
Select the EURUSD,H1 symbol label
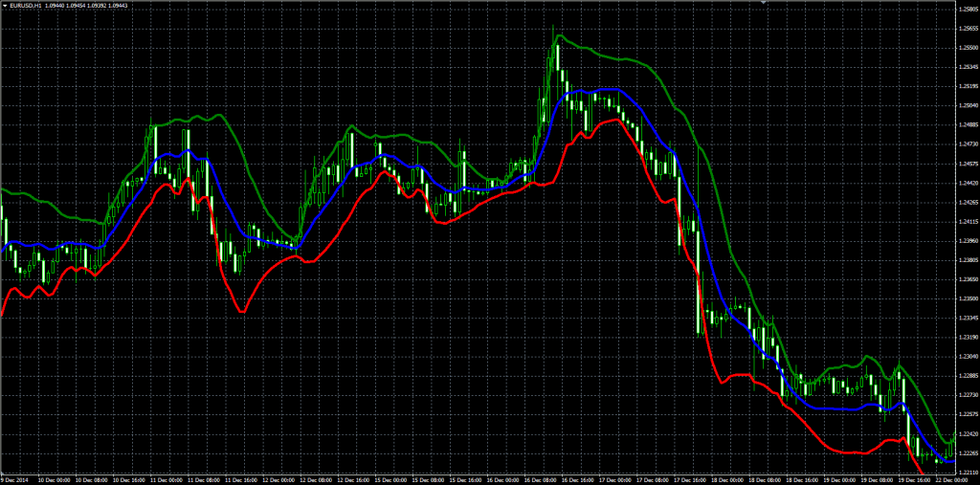[26, 8]
